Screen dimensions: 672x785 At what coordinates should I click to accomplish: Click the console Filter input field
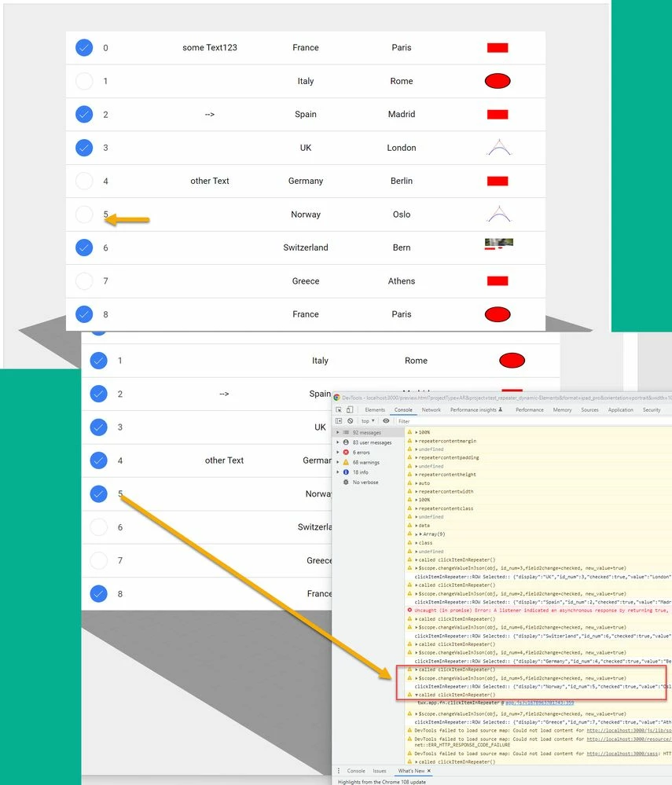coord(534,421)
